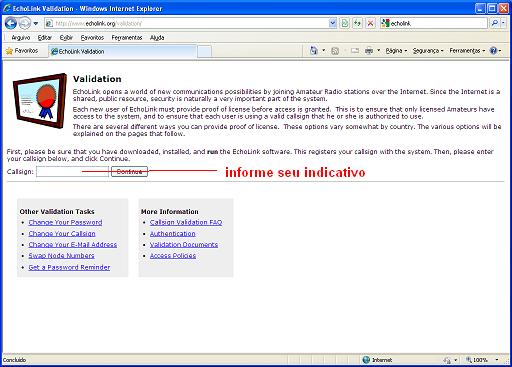Open Callsign Validation FAQ link
This screenshot has width=512, height=367.
pyautogui.click(x=186, y=222)
